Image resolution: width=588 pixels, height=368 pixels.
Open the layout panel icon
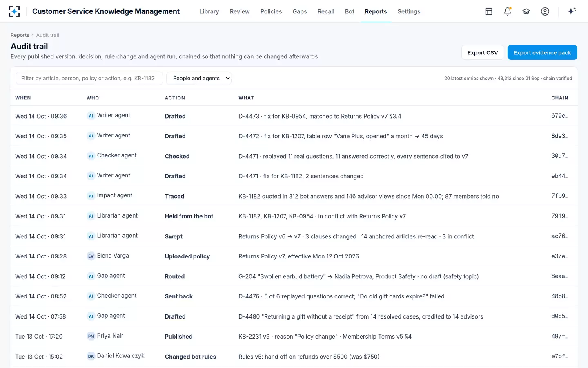pos(489,11)
